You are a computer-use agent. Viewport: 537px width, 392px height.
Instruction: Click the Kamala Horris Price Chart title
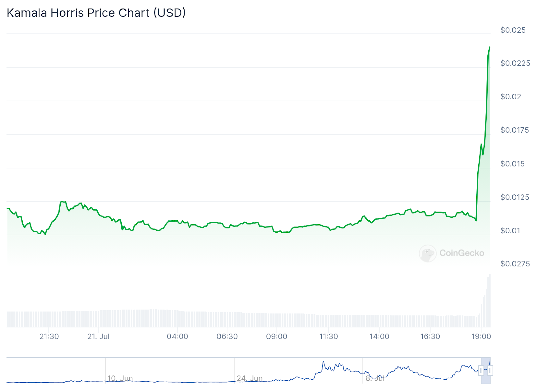point(96,13)
